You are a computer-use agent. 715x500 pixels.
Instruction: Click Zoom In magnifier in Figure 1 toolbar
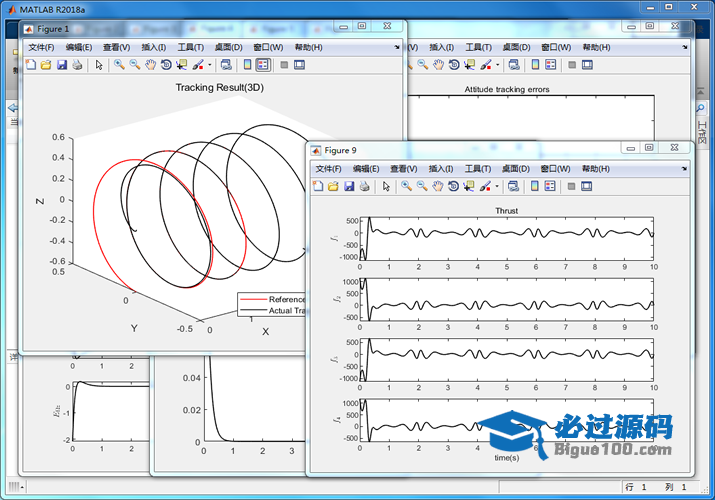pyautogui.click(x=118, y=65)
